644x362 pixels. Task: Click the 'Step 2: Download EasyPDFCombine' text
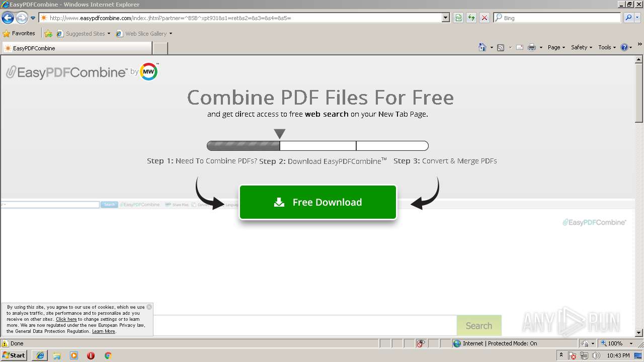(323, 161)
